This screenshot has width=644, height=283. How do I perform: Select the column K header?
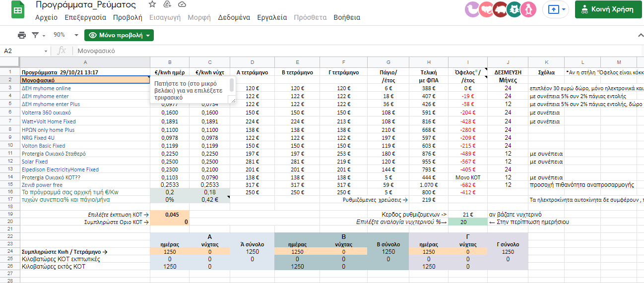pyautogui.click(x=546, y=62)
